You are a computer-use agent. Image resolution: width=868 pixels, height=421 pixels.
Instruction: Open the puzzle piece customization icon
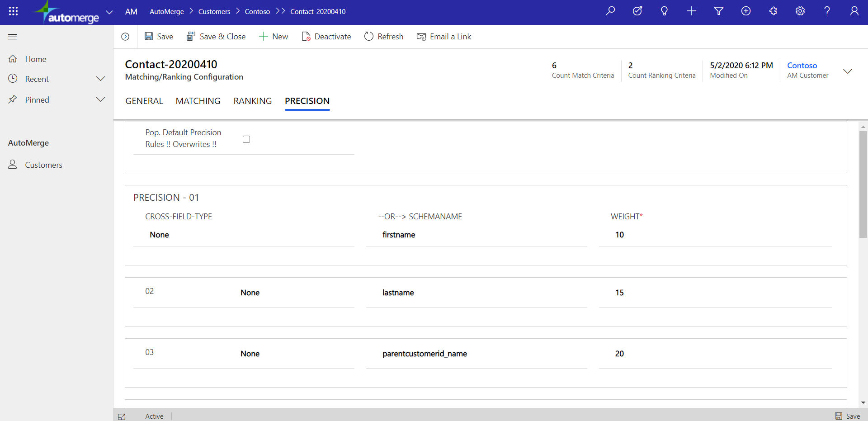(773, 11)
